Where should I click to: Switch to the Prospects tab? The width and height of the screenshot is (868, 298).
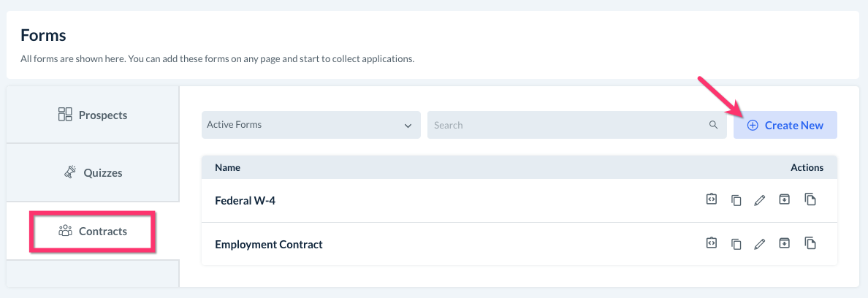coord(93,115)
